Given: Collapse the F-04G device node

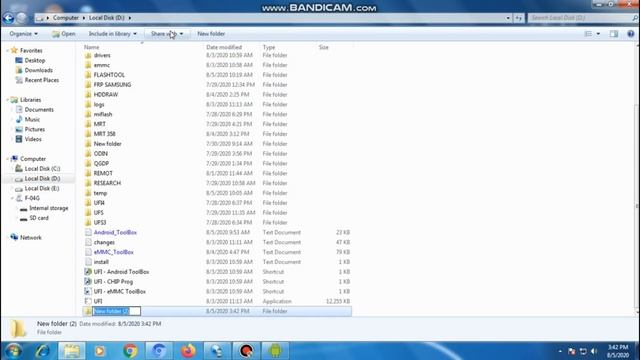Looking at the screenshot, I should coord(12,198).
